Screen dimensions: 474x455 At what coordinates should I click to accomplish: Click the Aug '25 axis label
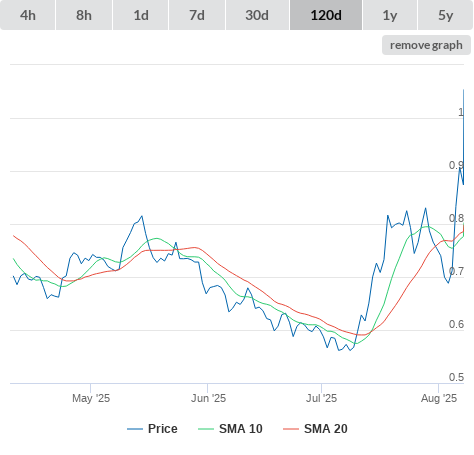(x=439, y=398)
